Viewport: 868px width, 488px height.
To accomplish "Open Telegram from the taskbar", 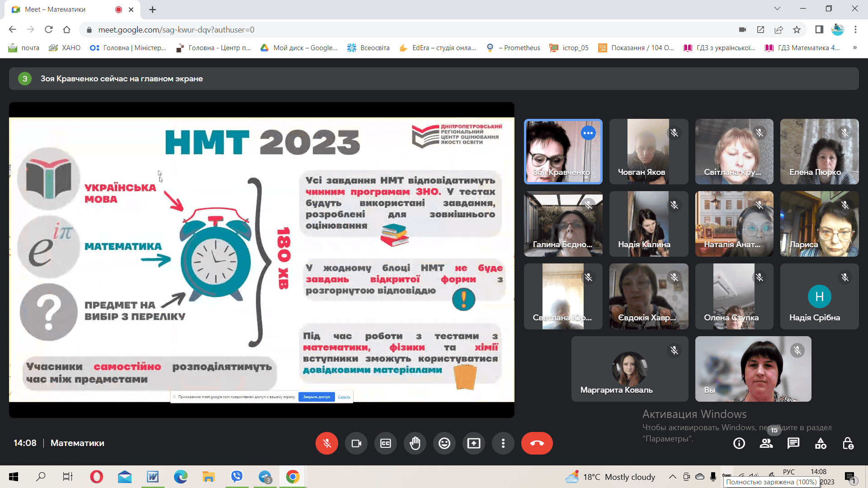I will [x=265, y=477].
